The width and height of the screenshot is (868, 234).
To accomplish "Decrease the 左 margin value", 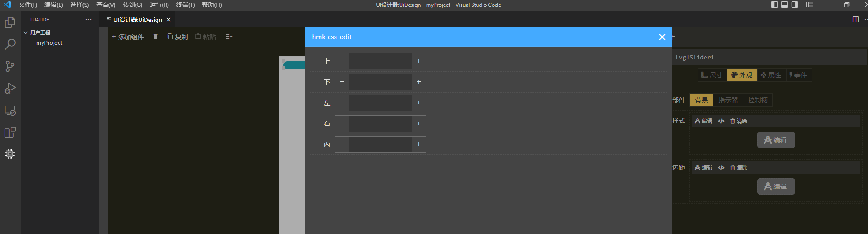I will (342, 102).
